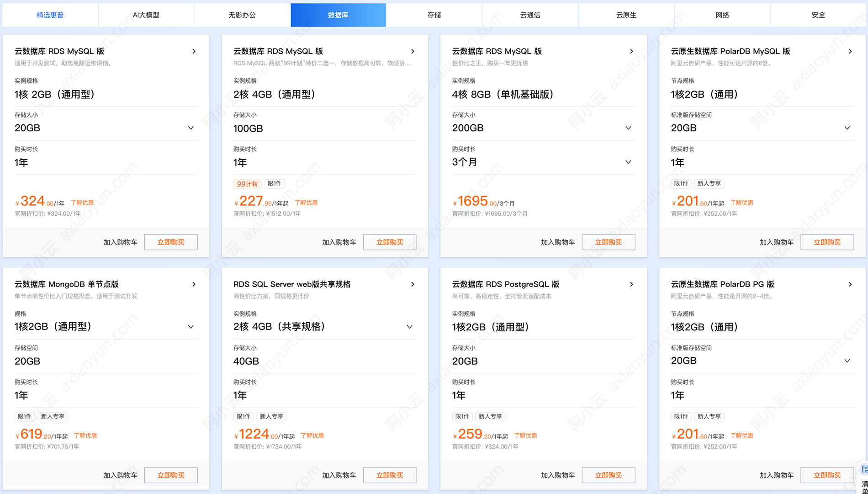Go to the 存储 tab

tap(434, 15)
